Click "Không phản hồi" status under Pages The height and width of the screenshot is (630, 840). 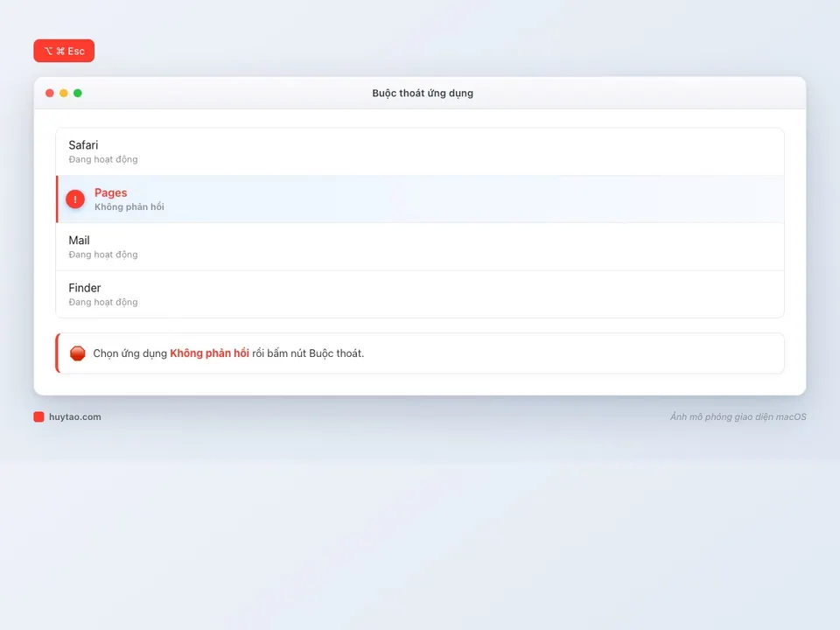tap(129, 206)
